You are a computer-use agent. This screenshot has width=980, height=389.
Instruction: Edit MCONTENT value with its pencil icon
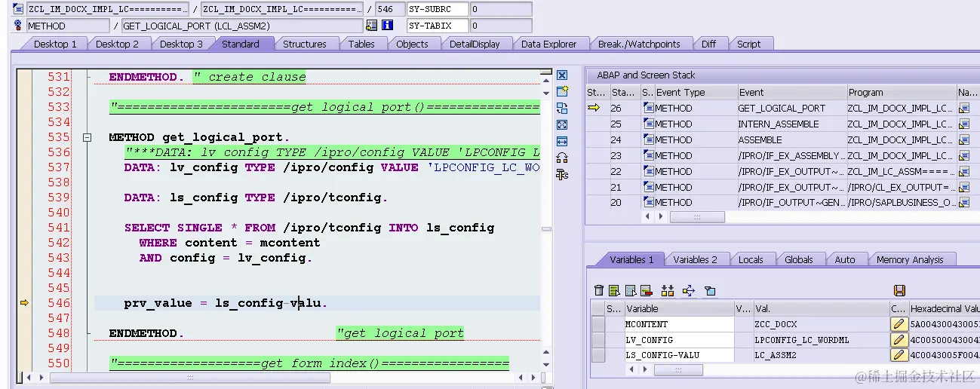pos(899,324)
